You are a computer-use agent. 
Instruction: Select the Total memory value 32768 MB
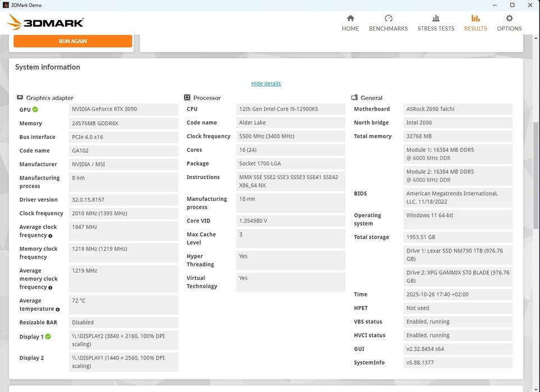click(x=458, y=136)
